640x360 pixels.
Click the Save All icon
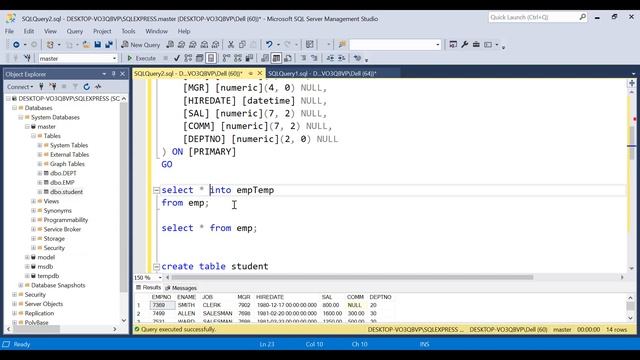tap(109, 44)
